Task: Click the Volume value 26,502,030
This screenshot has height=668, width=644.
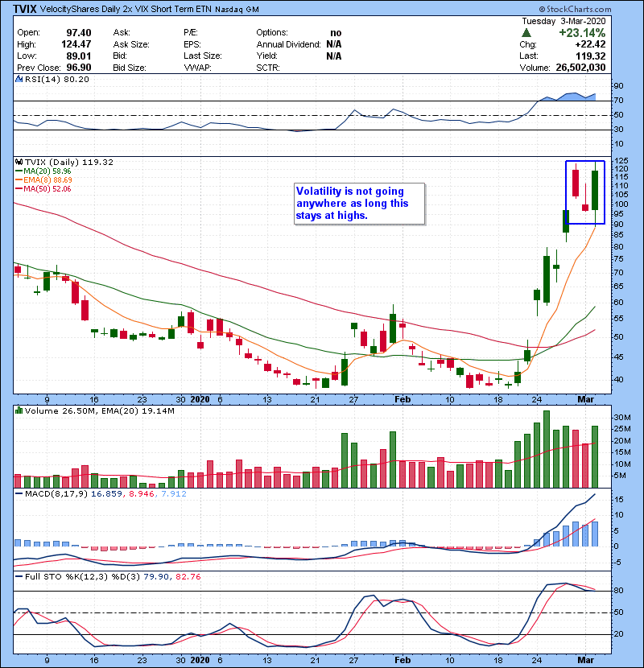Action: click(580, 68)
